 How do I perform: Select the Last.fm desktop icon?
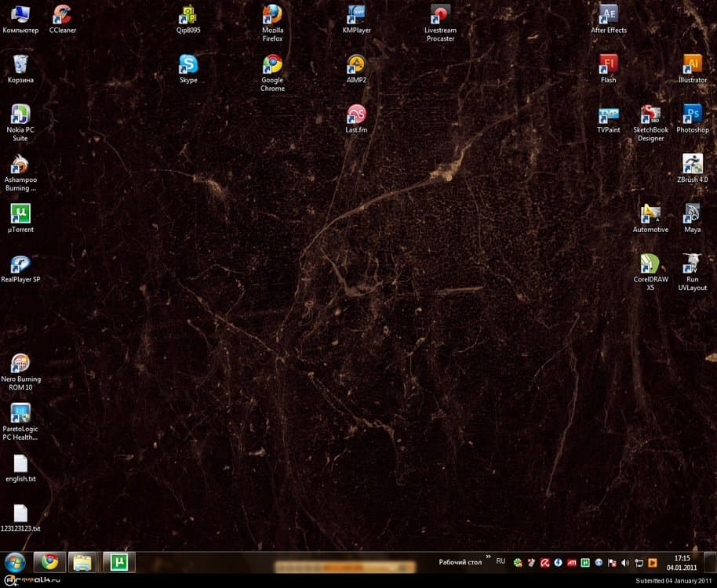tap(356, 114)
